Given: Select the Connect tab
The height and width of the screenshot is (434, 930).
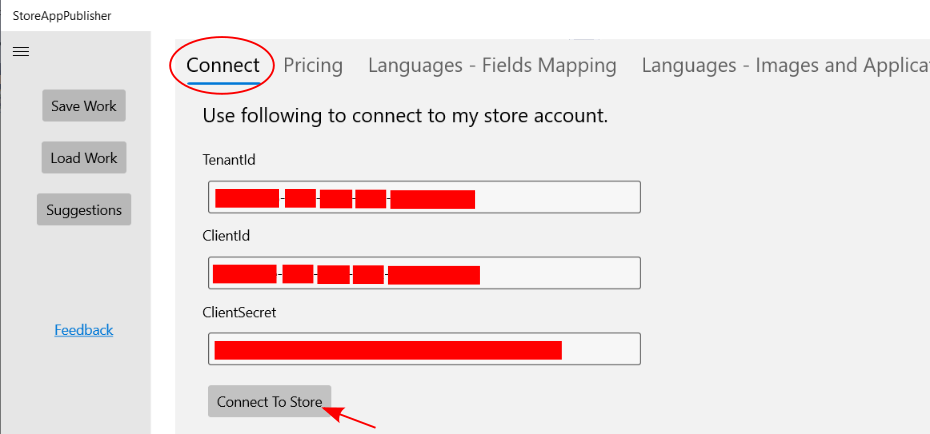Looking at the screenshot, I should [x=223, y=65].
